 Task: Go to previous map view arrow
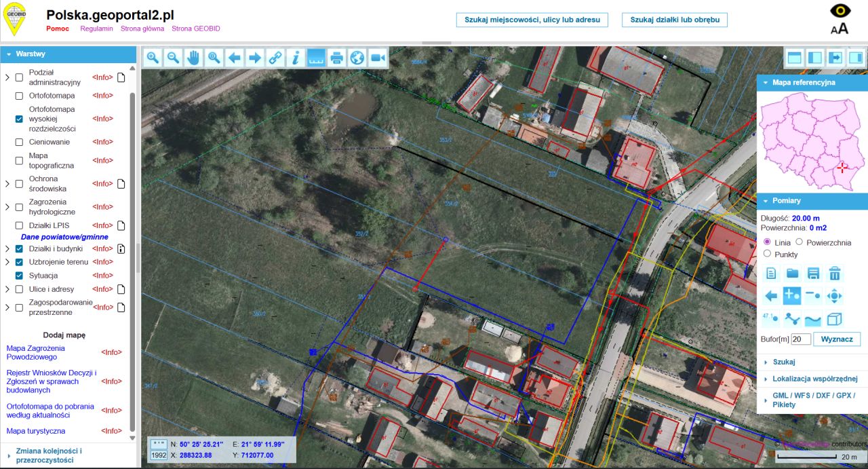click(x=235, y=58)
